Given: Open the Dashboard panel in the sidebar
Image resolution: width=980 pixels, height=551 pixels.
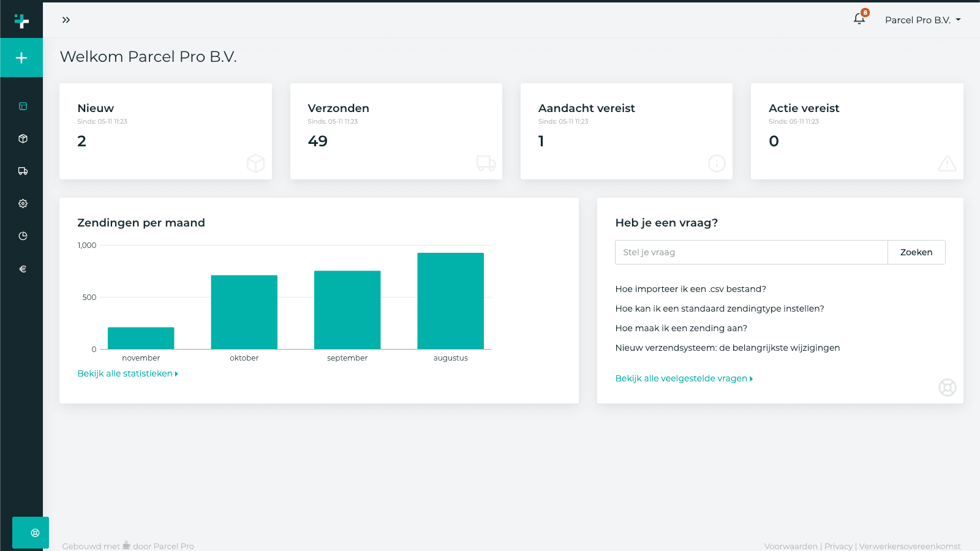Looking at the screenshot, I should pos(22,105).
